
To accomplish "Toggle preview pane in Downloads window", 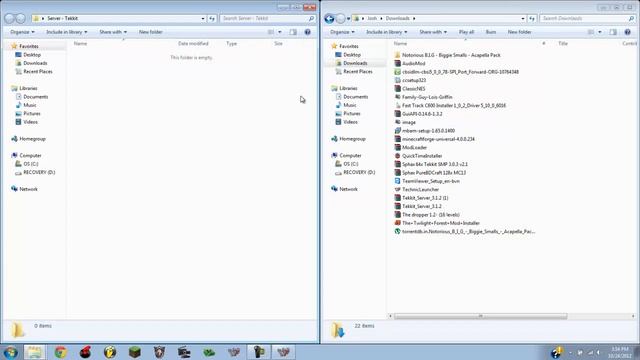I will click(613, 32).
